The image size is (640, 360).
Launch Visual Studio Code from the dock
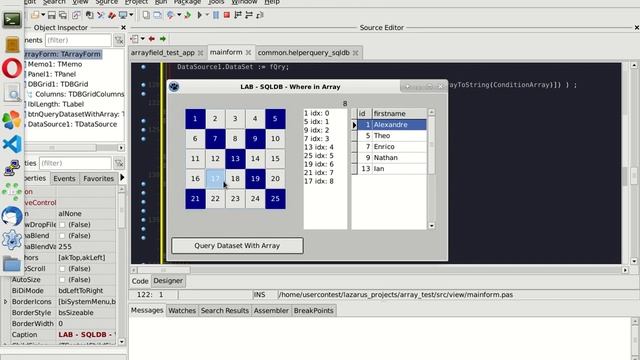click(x=12, y=144)
